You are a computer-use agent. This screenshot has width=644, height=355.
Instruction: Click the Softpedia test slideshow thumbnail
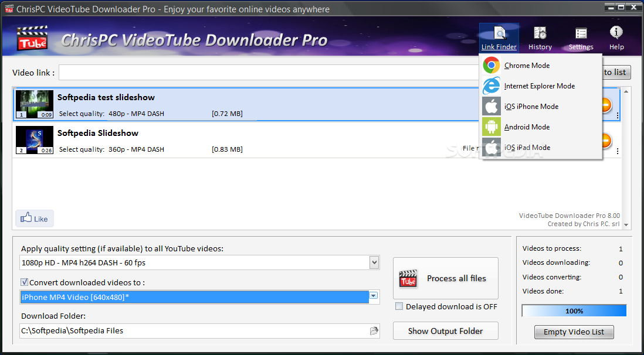point(35,104)
